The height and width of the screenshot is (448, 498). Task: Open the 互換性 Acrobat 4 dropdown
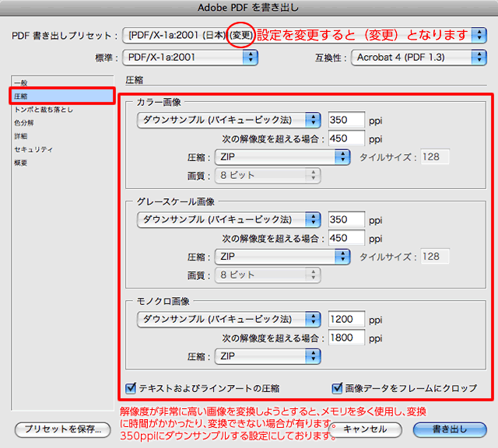click(x=419, y=58)
